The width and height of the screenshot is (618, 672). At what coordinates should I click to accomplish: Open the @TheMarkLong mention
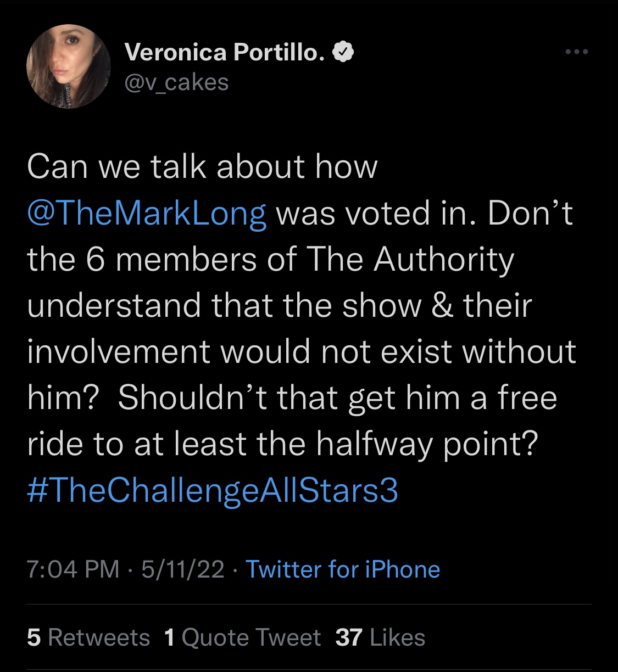[x=147, y=214]
